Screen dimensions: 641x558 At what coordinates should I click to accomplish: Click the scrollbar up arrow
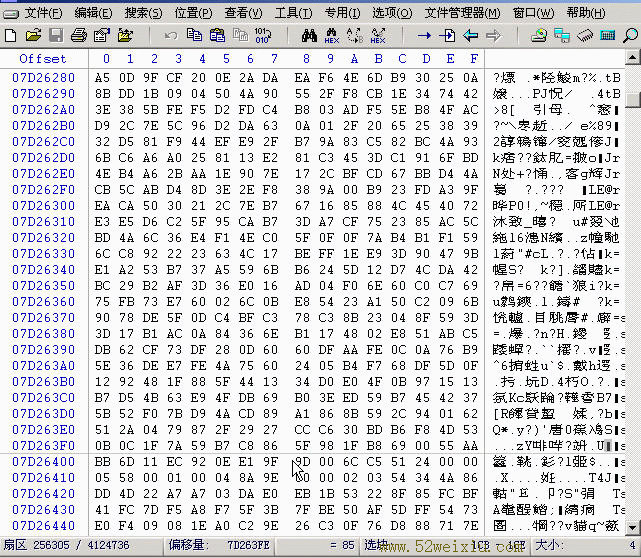(x=633, y=58)
